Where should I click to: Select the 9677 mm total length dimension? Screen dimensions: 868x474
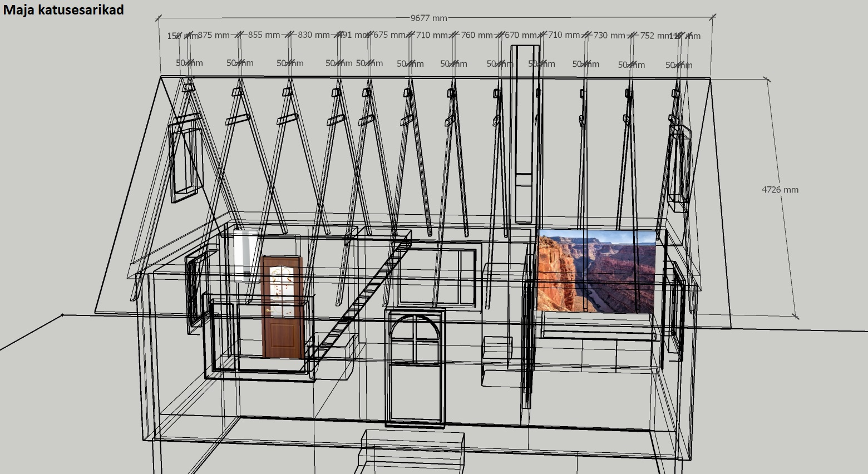tap(428, 18)
